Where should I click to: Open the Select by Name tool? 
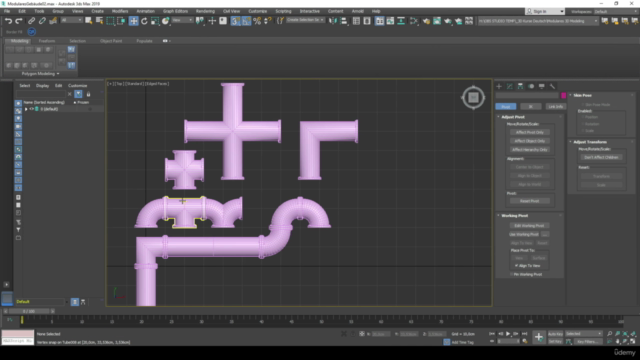pos(99,21)
